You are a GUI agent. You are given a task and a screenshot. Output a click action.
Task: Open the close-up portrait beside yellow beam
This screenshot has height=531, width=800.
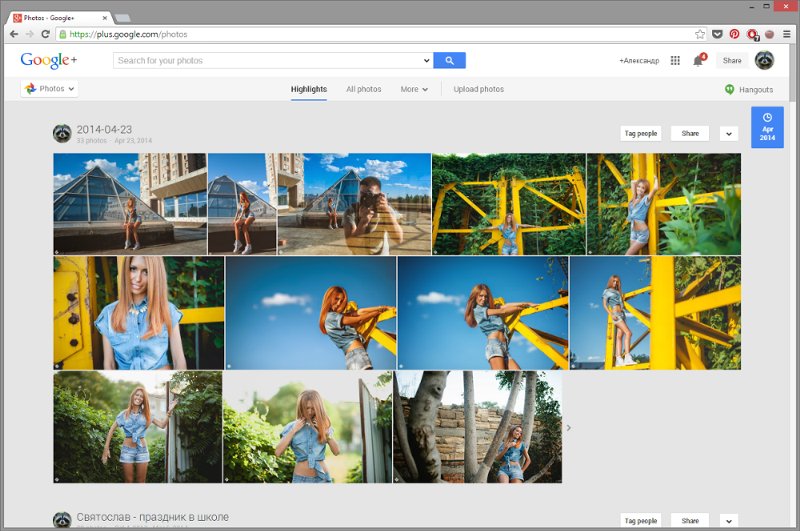point(139,313)
